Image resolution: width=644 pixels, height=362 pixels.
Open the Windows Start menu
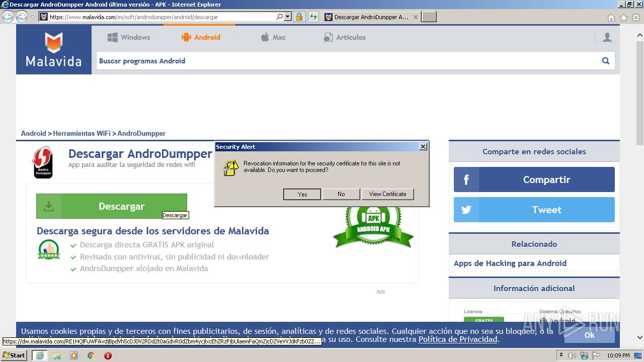[x=14, y=355]
